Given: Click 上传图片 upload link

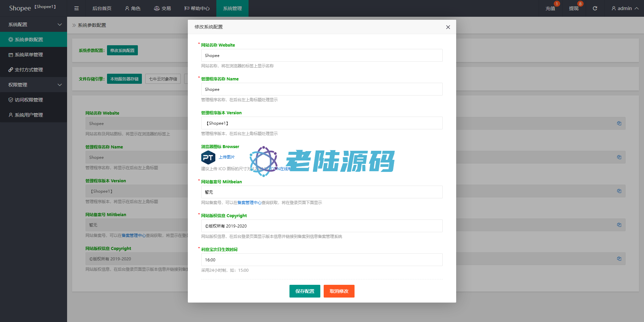Looking at the screenshot, I should click(227, 157).
